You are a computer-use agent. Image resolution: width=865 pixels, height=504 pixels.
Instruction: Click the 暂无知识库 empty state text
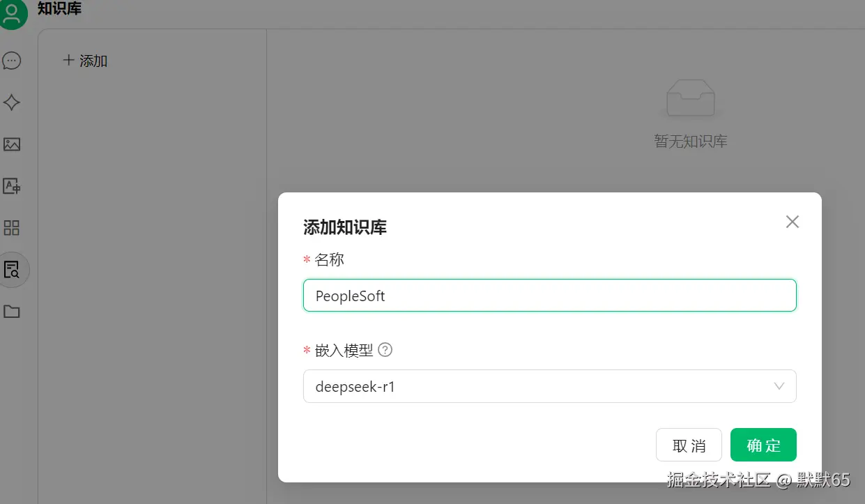pyautogui.click(x=690, y=142)
